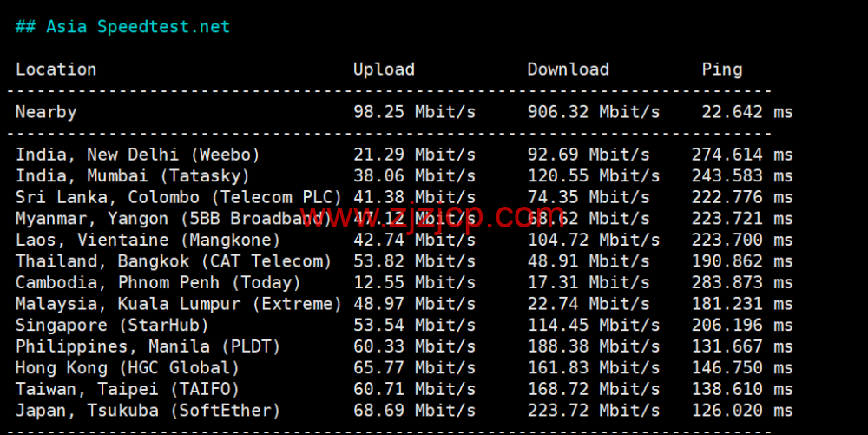Select the Nearby row label
The height and width of the screenshot is (435, 868).
(x=46, y=112)
